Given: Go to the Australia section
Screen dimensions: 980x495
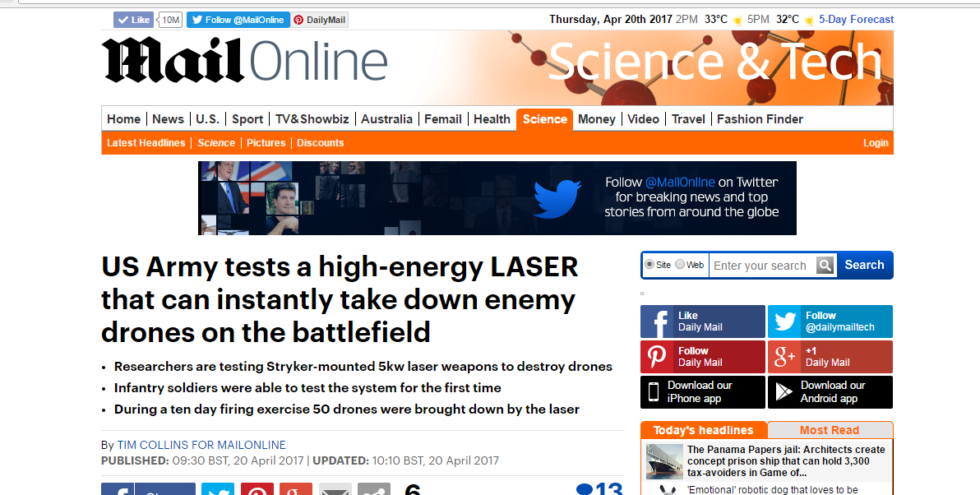Looking at the screenshot, I should click(387, 119).
